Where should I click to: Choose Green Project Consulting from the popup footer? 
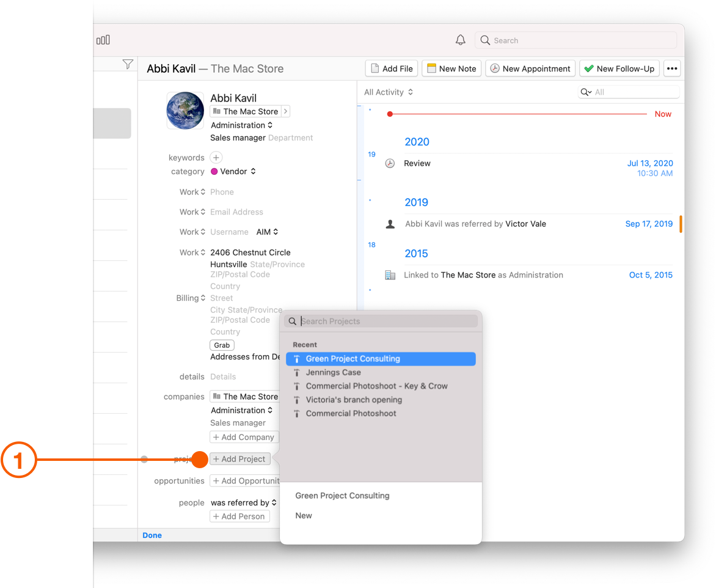pos(342,496)
